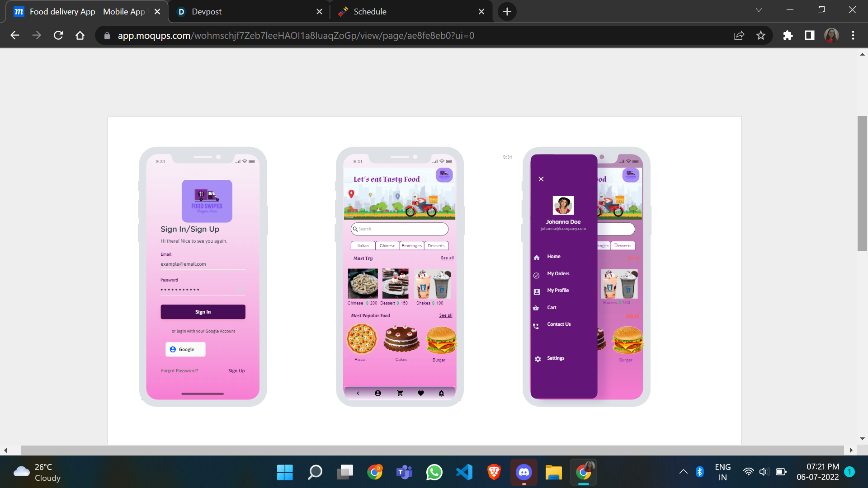Select the Beverages category tab
868x488 pixels.
click(x=411, y=246)
